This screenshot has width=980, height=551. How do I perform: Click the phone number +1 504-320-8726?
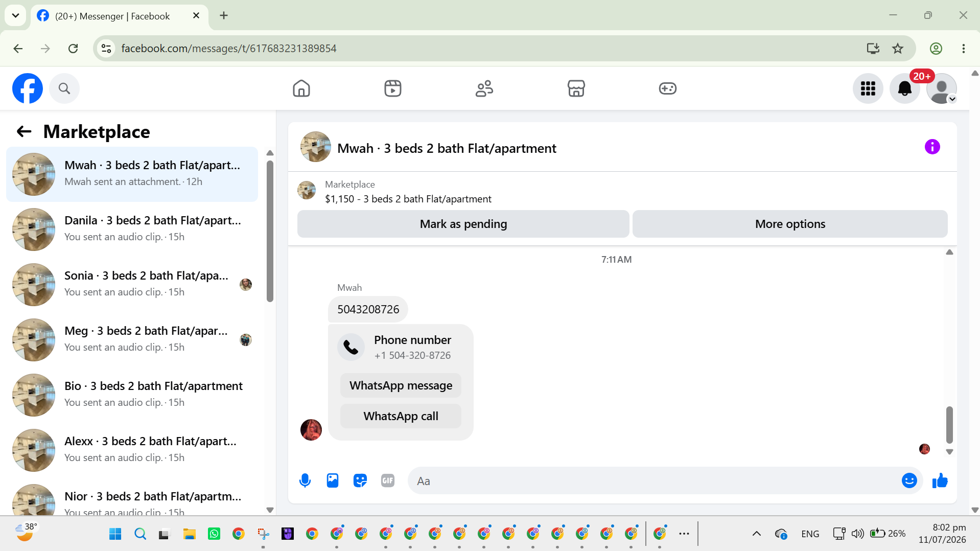point(412,355)
